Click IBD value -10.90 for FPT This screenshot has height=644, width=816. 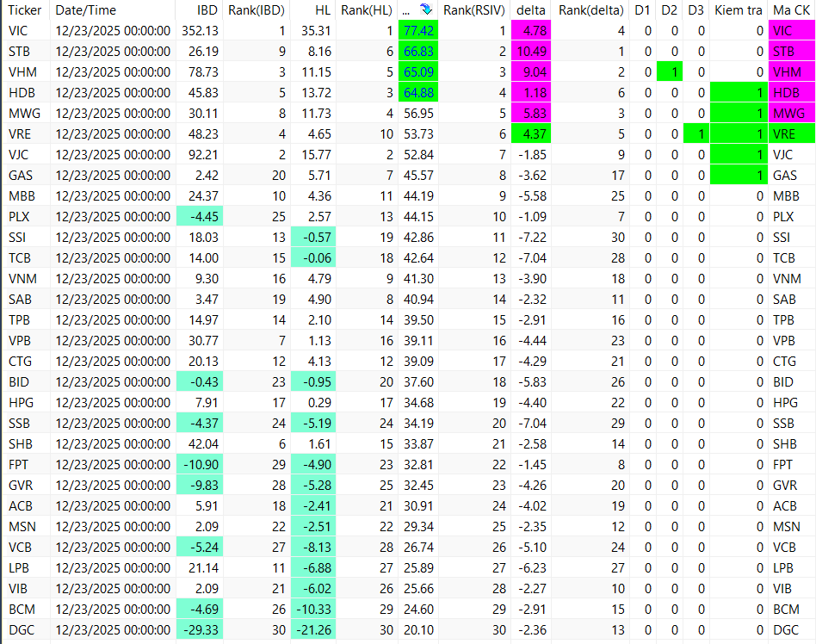click(x=200, y=464)
